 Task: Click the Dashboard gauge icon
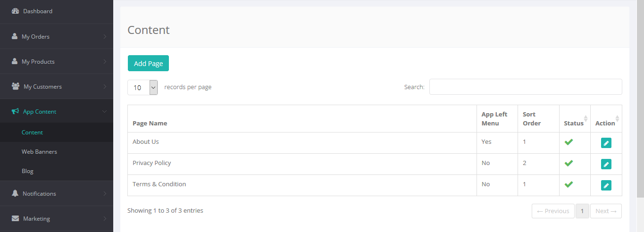15,11
